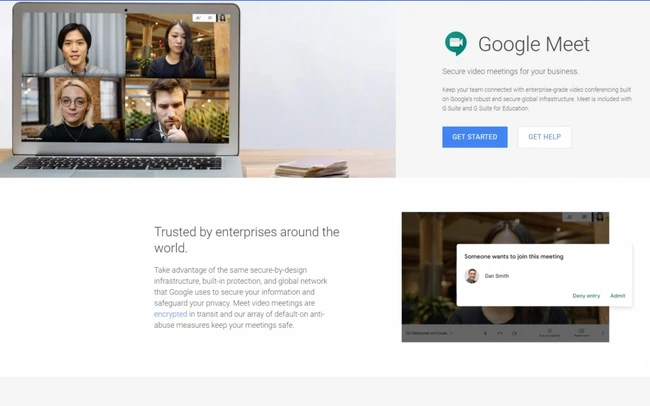Click the GET HELP button

[x=544, y=137]
